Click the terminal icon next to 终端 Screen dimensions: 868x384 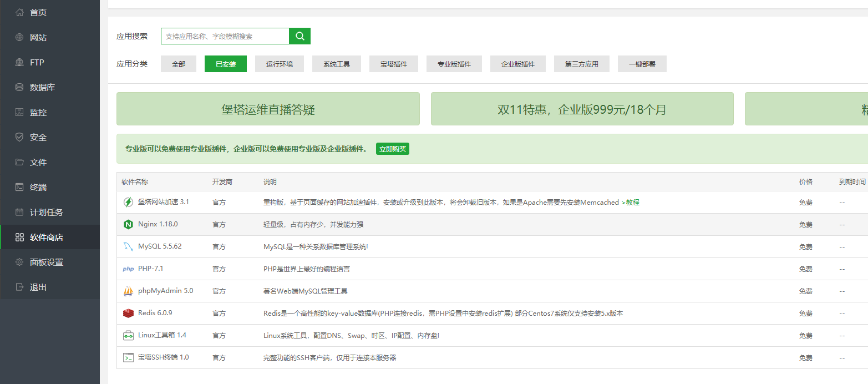tap(19, 187)
